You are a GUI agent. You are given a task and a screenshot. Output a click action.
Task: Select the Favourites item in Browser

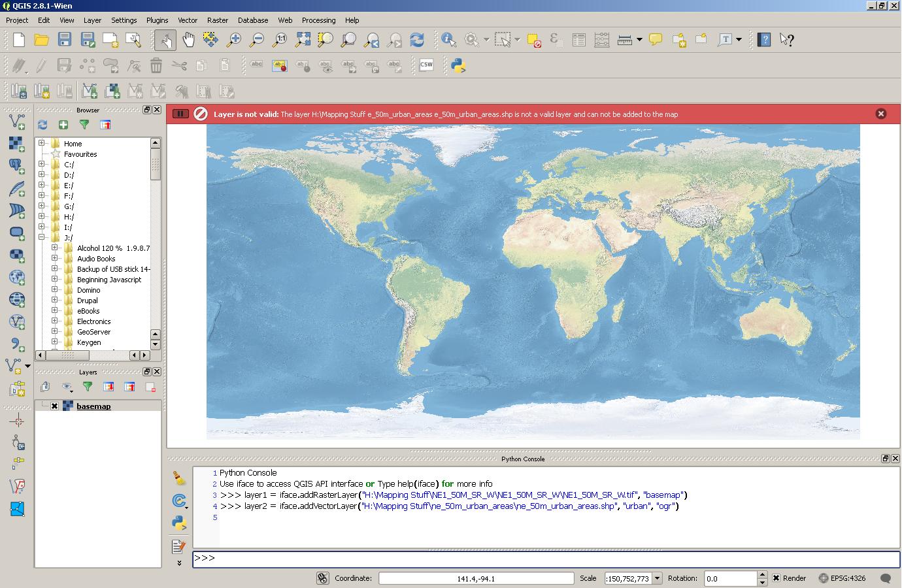click(80, 154)
